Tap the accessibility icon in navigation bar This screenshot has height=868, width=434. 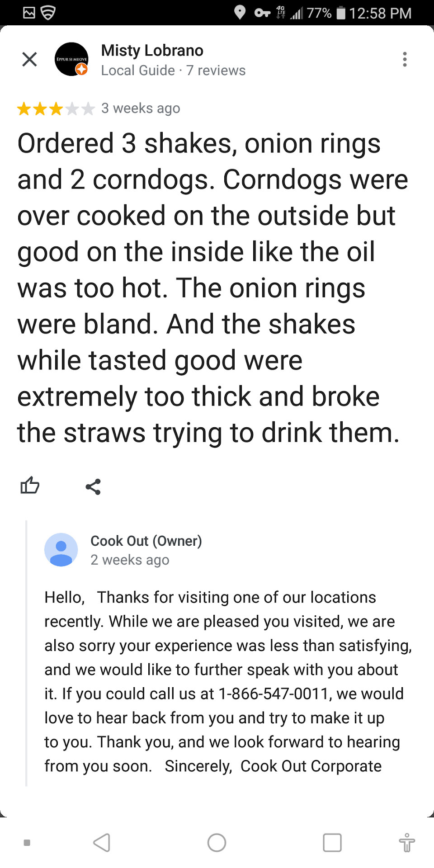406,843
